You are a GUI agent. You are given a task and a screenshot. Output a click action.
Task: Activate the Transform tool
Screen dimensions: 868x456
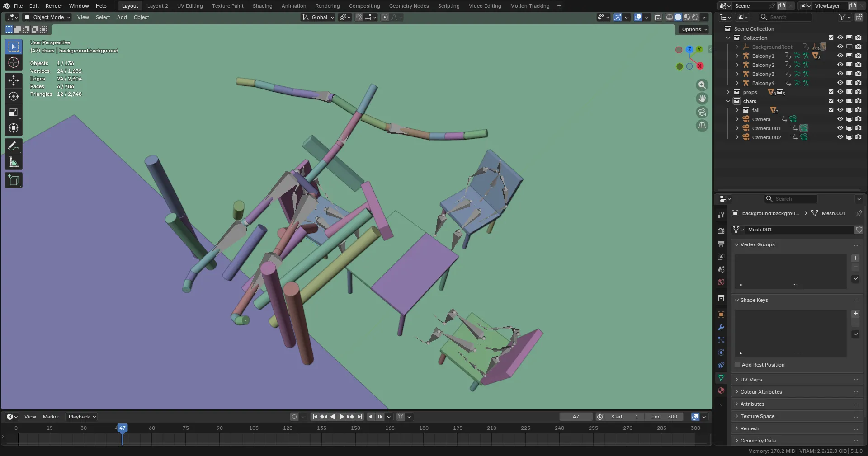[14, 128]
